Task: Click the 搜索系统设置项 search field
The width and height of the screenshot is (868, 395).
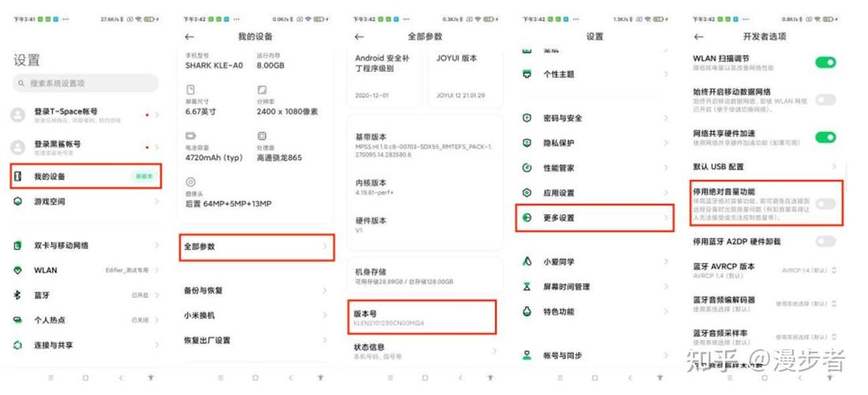Action: [86, 83]
